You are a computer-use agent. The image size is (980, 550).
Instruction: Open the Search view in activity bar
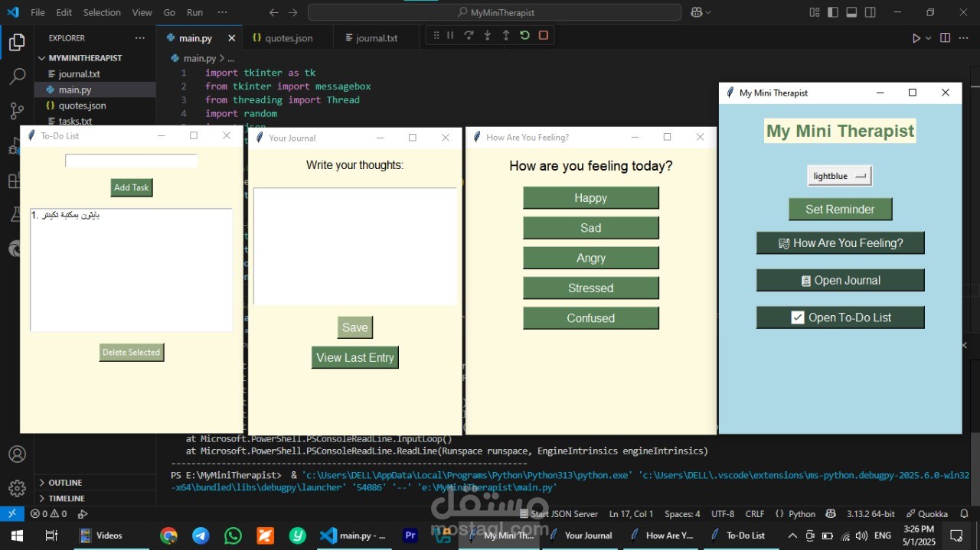click(17, 76)
